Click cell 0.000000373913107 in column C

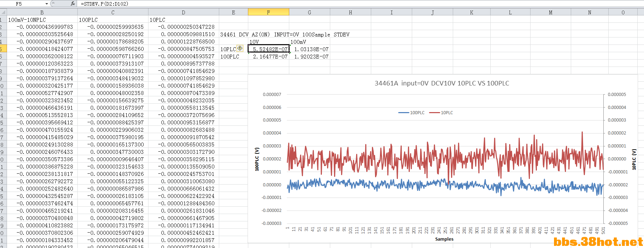113,64
